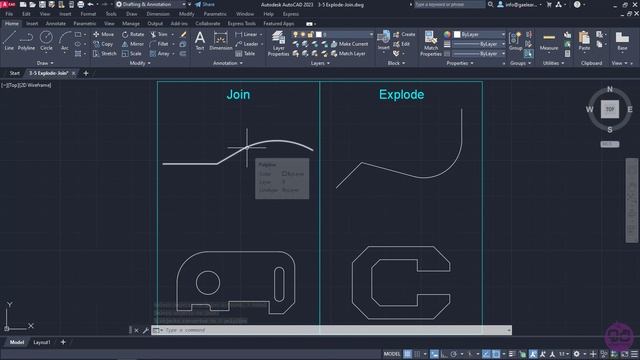
Task: Click the Plot printer icon in toolbar
Action: pyautogui.click(x=81, y=4)
